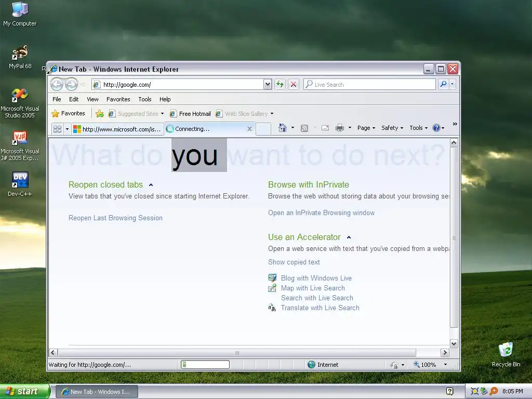
Task: Click the vertical scrollbar up arrow
Action: (x=454, y=142)
